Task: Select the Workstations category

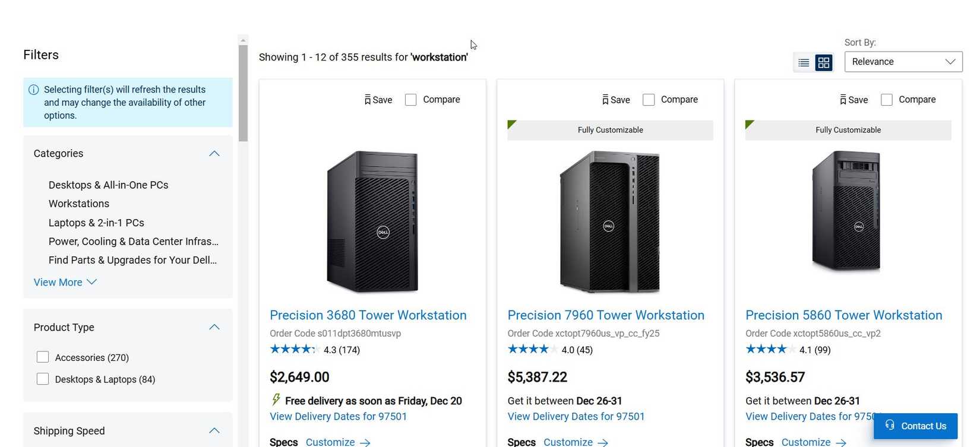Action: tap(78, 204)
